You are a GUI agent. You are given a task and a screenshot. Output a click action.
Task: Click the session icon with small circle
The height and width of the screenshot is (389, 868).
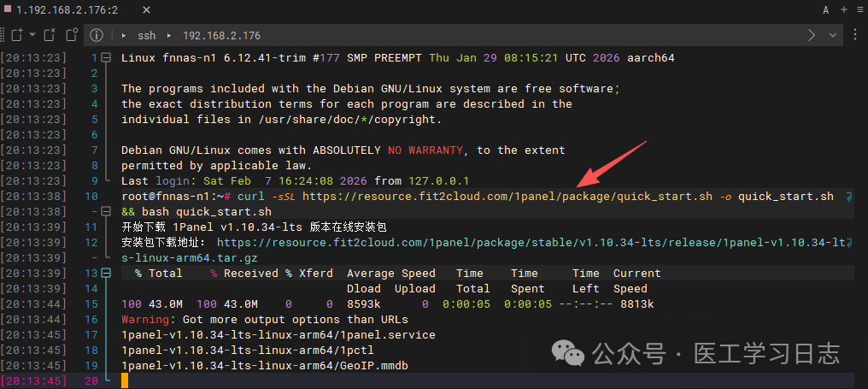coord(73,35)
